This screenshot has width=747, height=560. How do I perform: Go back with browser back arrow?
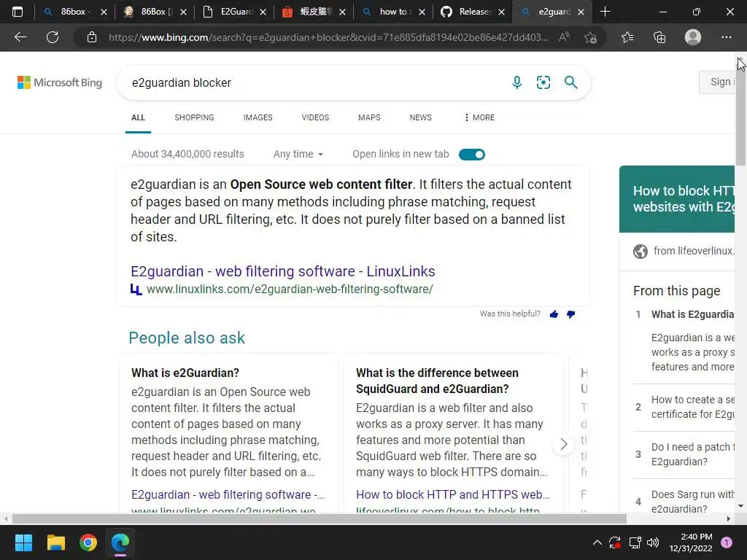click(20, 37)
